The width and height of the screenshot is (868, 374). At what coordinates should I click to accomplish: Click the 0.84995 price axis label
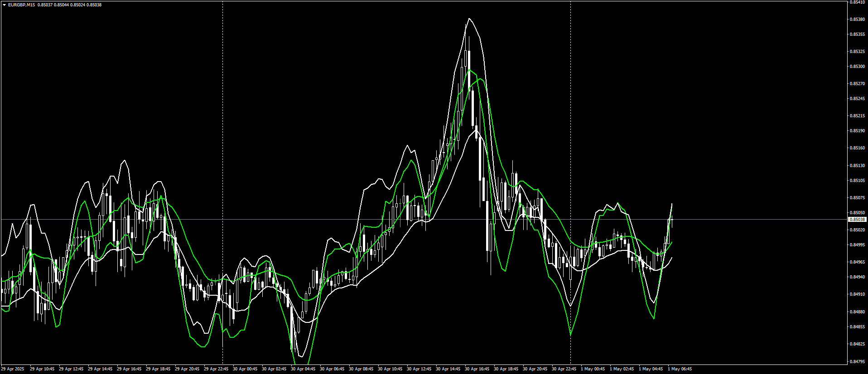pos(857,245)
